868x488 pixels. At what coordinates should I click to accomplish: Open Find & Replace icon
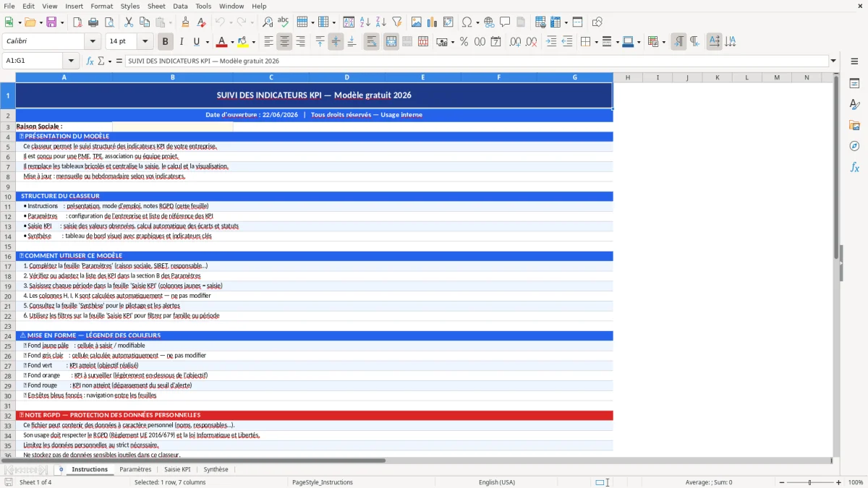(268, 22)
